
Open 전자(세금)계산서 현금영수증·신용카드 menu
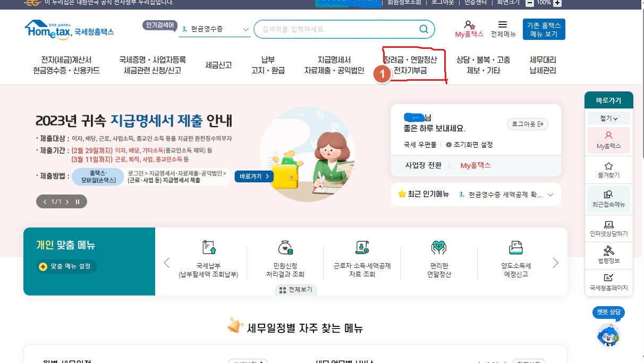pyautogui.click(x=66, y=65)
